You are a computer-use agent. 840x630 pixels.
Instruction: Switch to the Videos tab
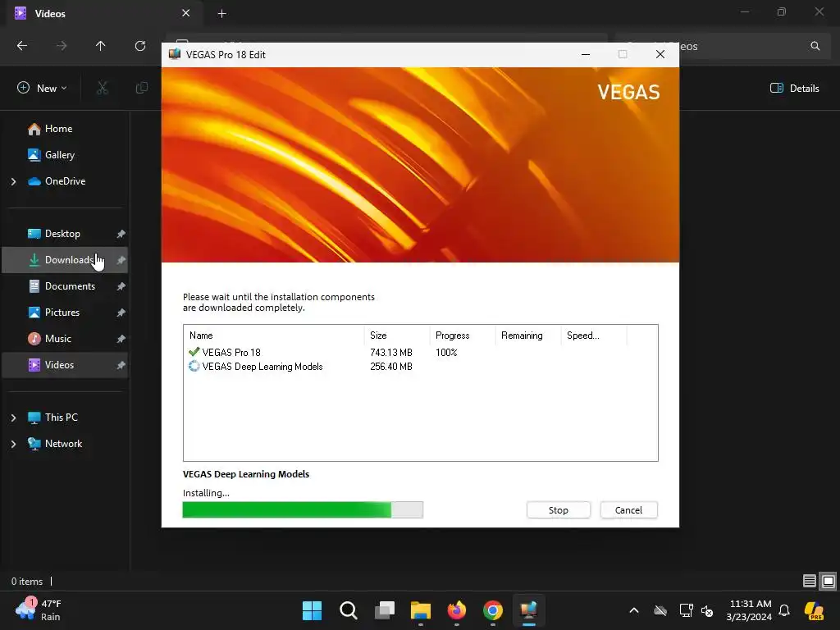coord(104,13)
